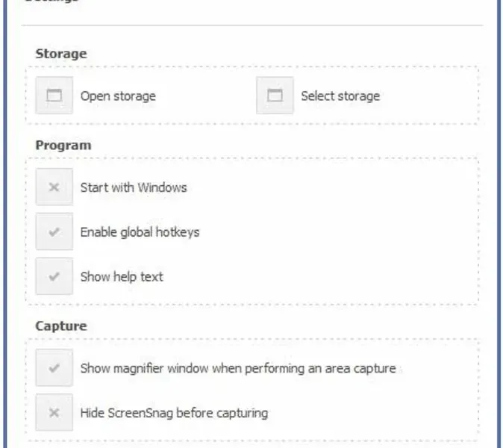This screenshot has width=503, height=448.
Task: Disable the magnifier window checkbox
Action: click(x=54, y=368)
